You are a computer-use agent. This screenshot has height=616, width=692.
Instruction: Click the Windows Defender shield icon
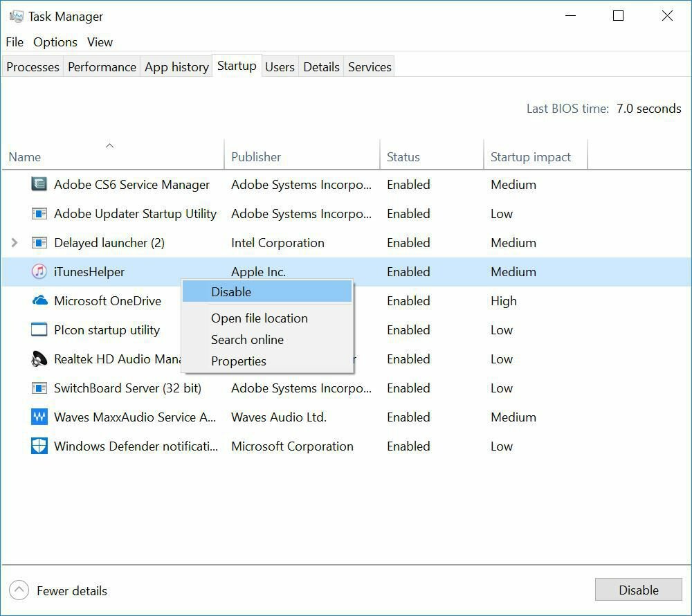coord(39,446)
